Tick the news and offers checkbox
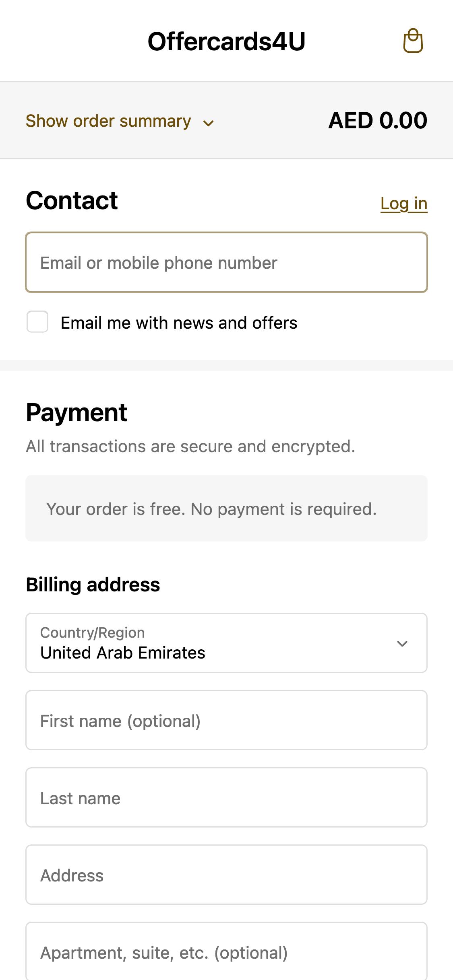 coord(37,322)
